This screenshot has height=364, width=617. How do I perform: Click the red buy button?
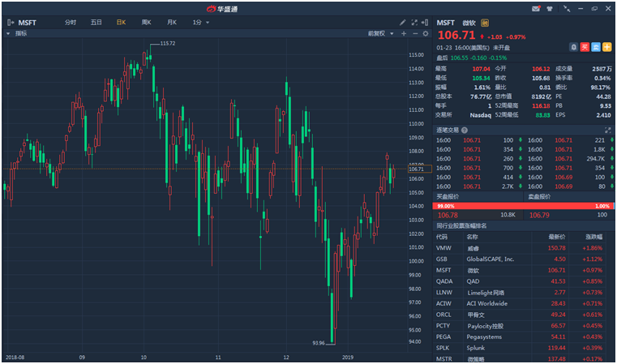585,47
